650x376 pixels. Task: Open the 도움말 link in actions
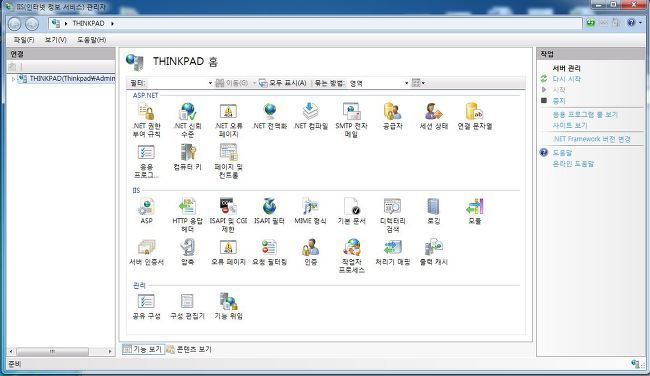pos(562,153)
